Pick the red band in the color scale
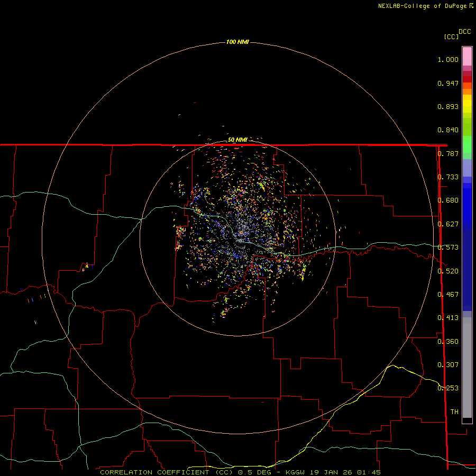This screenshot has height=476, width=476. 467,79
